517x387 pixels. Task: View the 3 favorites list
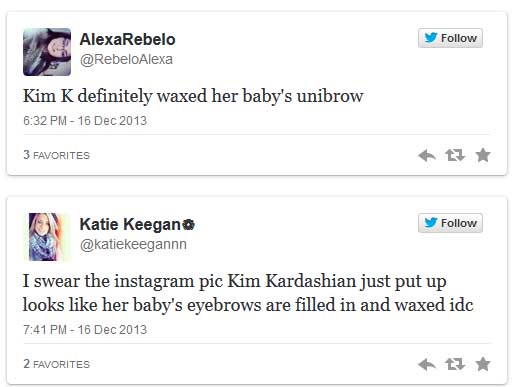click(x=56, y=155)
